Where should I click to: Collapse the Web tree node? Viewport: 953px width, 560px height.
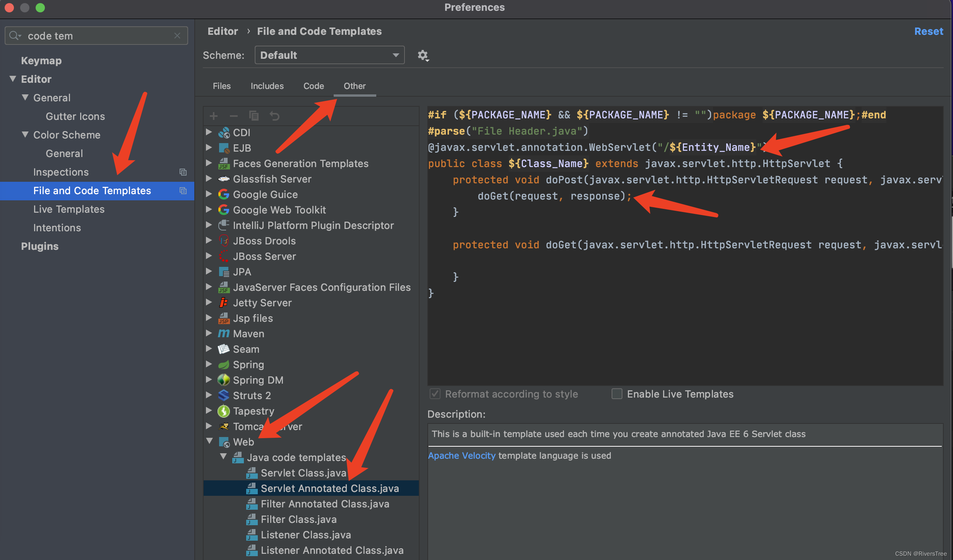(x=210, y=441)
